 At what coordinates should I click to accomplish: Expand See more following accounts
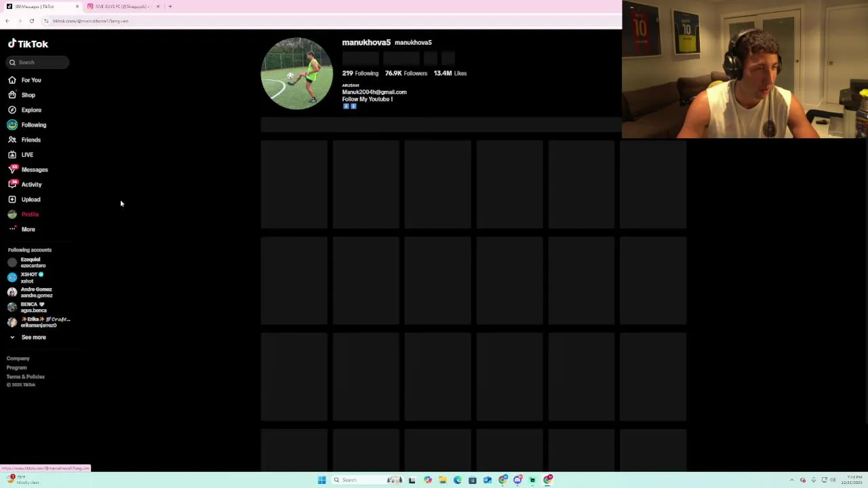tap(27, 337)
